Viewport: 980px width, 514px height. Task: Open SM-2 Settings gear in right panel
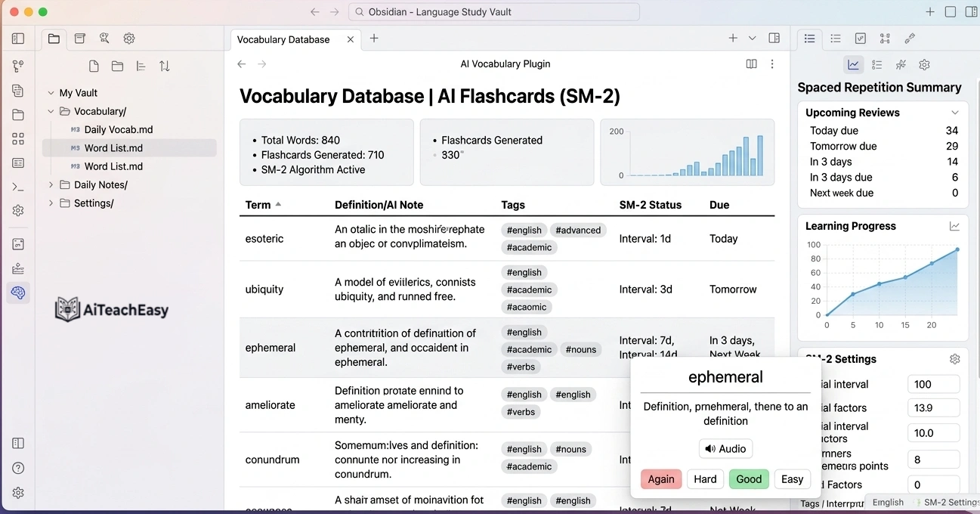[954, 359]
